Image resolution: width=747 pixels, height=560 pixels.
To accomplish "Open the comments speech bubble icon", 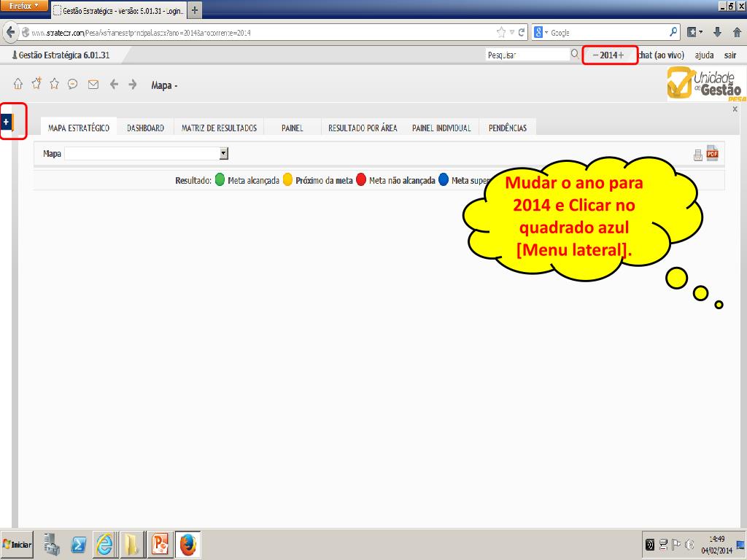I will [72, 85].
